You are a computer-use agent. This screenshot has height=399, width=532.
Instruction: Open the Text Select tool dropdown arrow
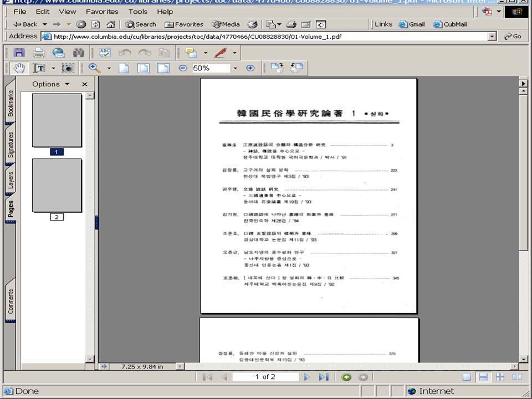coord(53,68)
